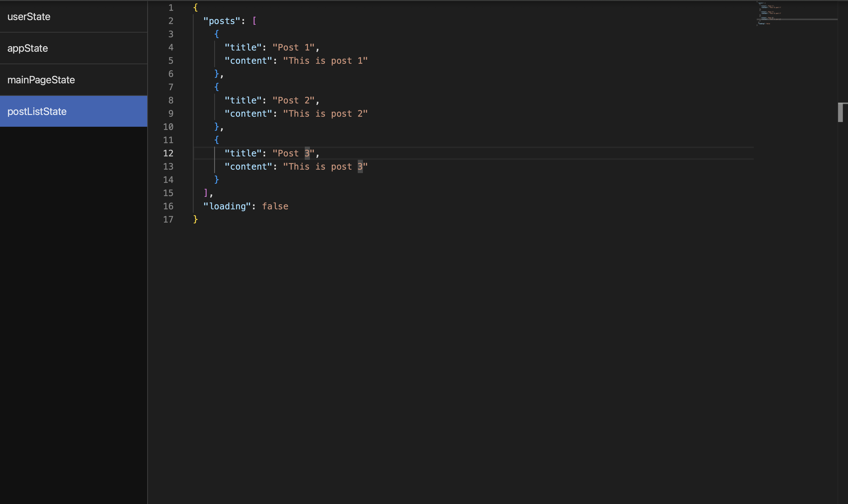Screen dimensions: 848x504
Task: Click the "title" key on line 8
Action: pyautogui.click(x=243, y=101)
